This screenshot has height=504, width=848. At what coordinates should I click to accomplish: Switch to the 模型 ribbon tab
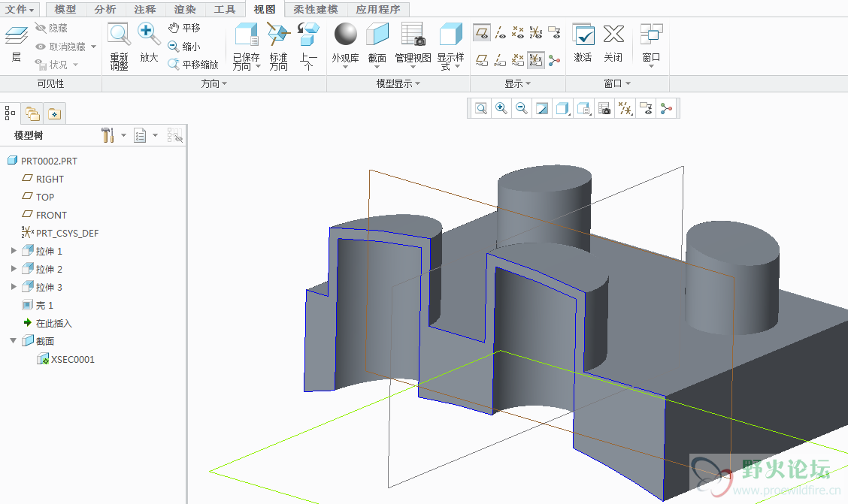[65, 9]
